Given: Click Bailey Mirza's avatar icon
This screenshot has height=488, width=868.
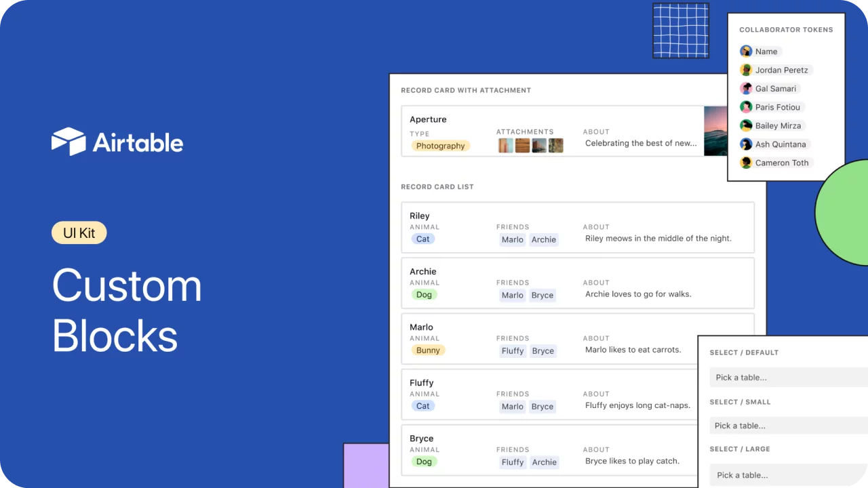Looking at the screenshot, I should (746, 125).
